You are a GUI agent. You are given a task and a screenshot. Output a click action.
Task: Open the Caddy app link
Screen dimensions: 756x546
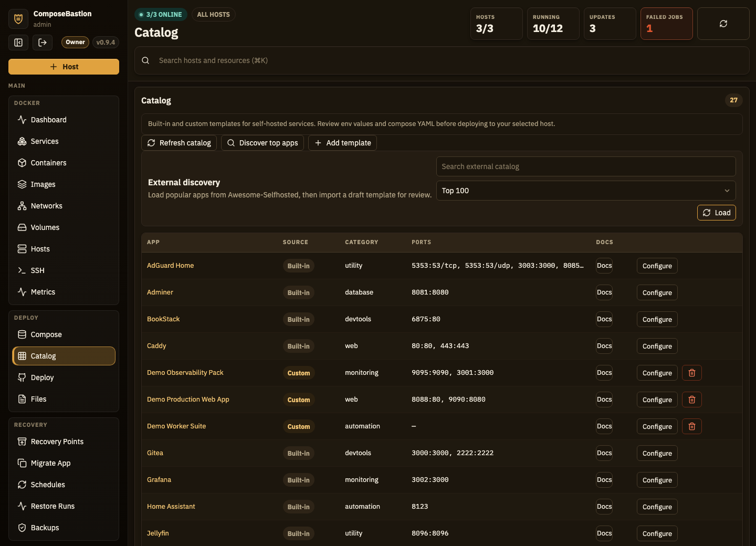point(156,346)
